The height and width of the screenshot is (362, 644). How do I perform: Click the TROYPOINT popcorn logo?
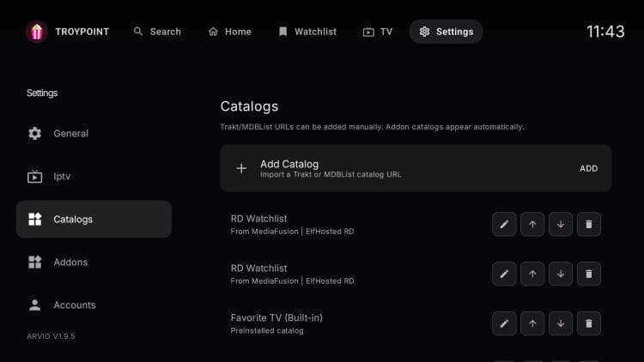click(x=37, y=32)
